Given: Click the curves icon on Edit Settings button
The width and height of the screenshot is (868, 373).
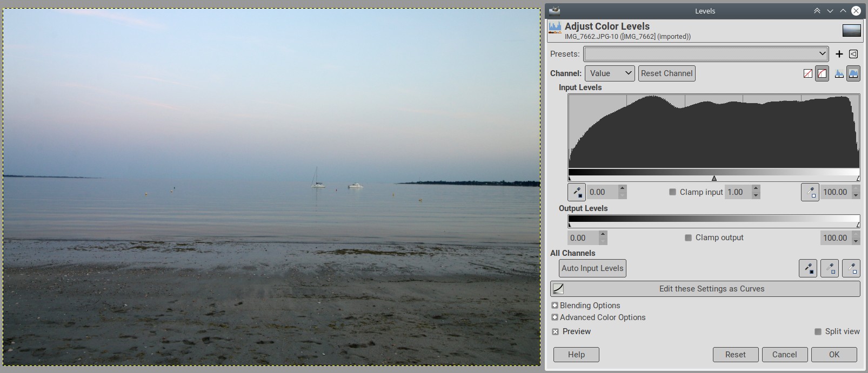Looking at the screenshot, I should tap(558, 289).
